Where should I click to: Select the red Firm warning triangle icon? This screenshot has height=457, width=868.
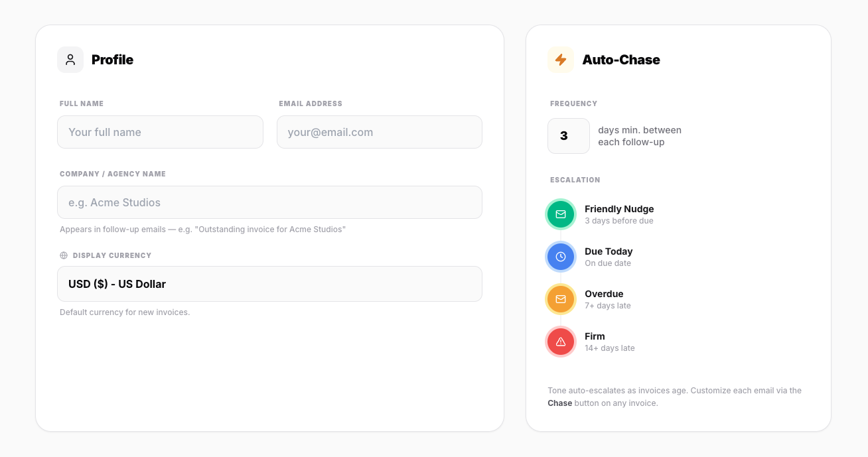[x=561, y=342]
